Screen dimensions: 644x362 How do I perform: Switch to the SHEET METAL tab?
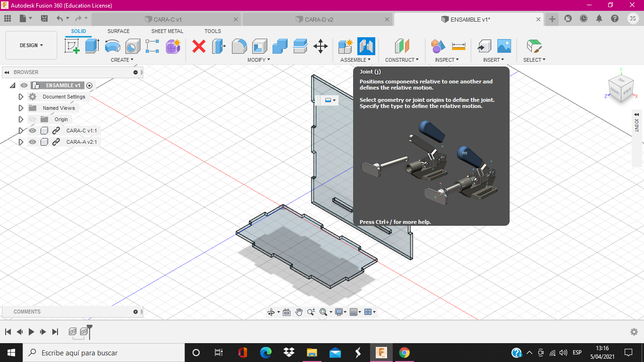coord(167,31)
